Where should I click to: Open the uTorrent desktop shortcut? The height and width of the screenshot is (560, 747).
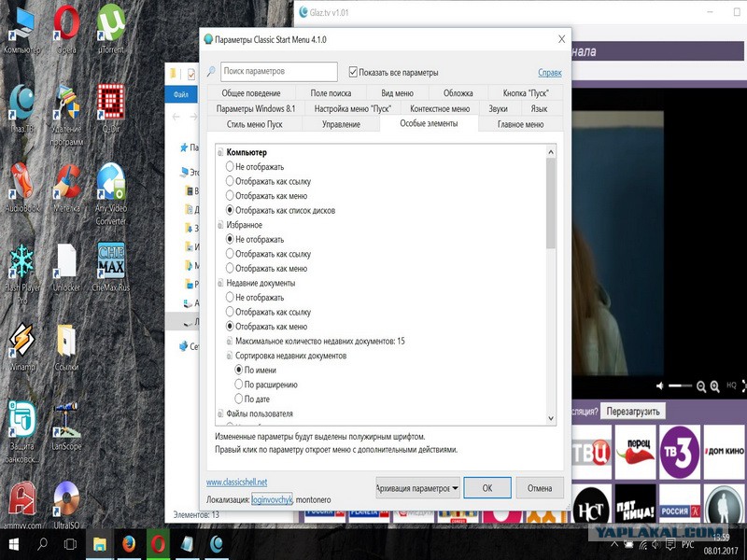tap(111, 30)
